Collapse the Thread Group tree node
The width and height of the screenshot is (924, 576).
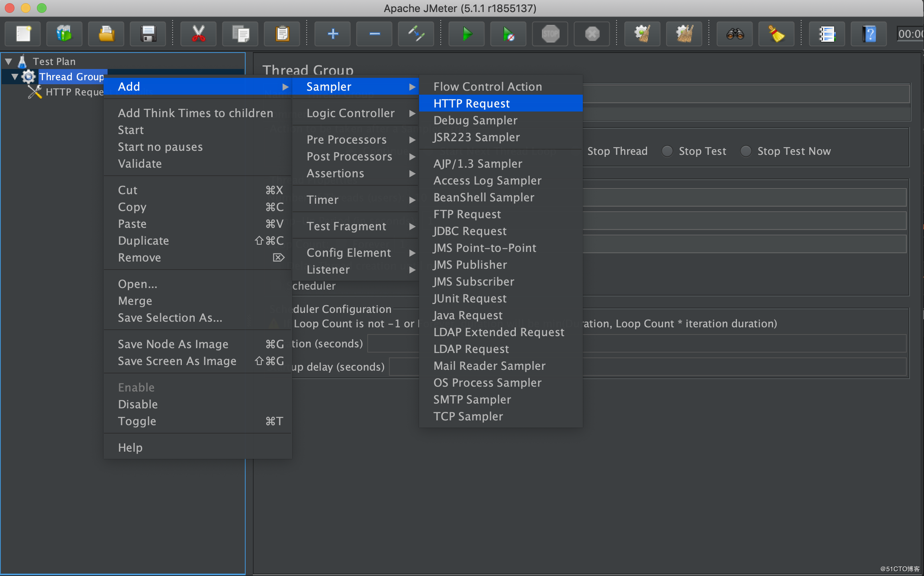tap(15, 77)
